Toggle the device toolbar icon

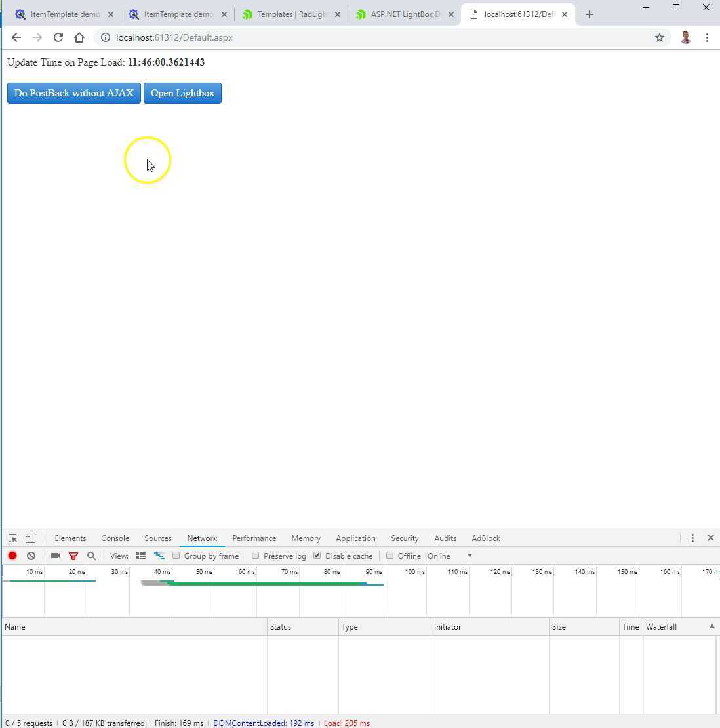pos(30,538)
